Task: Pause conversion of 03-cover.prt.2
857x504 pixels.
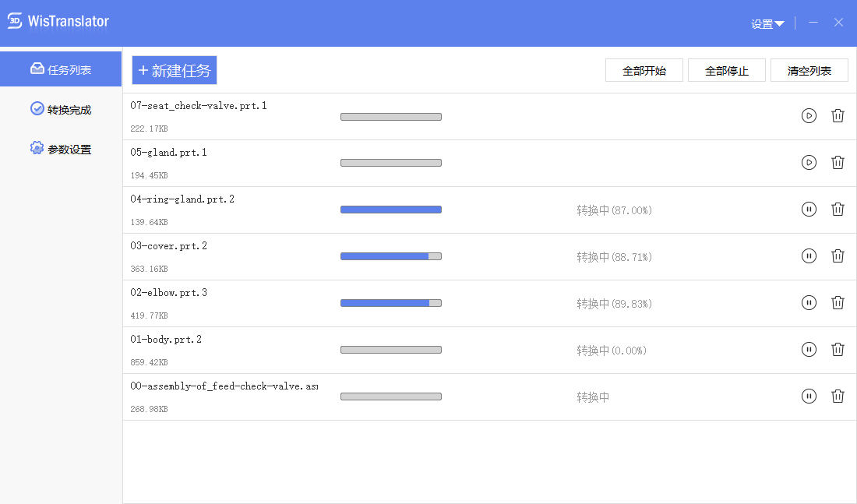Action: point(809,256)
